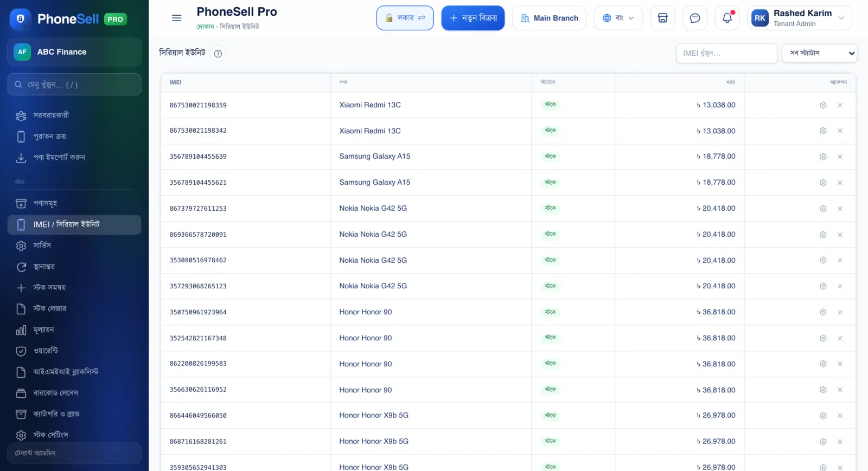Open ABC Finance tenant switcher

click(74, 52)
